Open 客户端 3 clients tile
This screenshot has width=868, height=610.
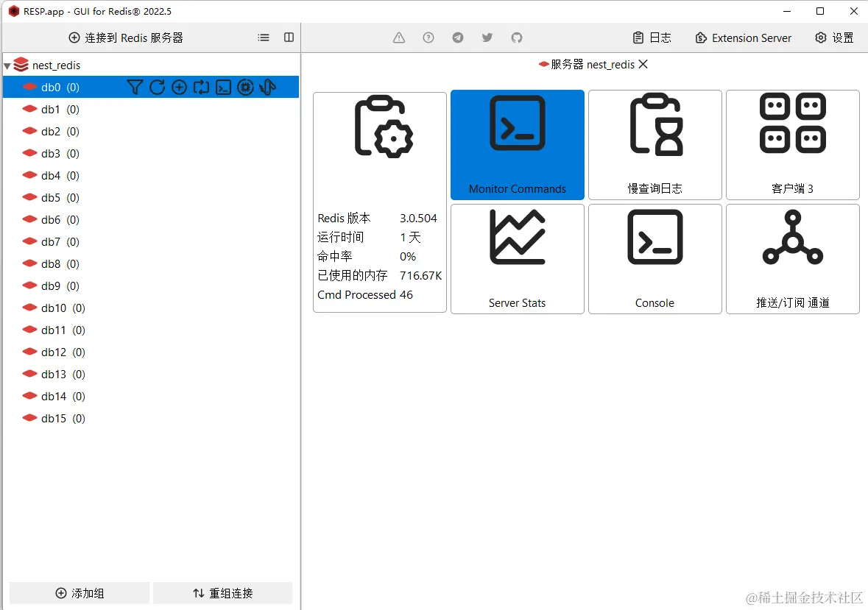[793, 145]
